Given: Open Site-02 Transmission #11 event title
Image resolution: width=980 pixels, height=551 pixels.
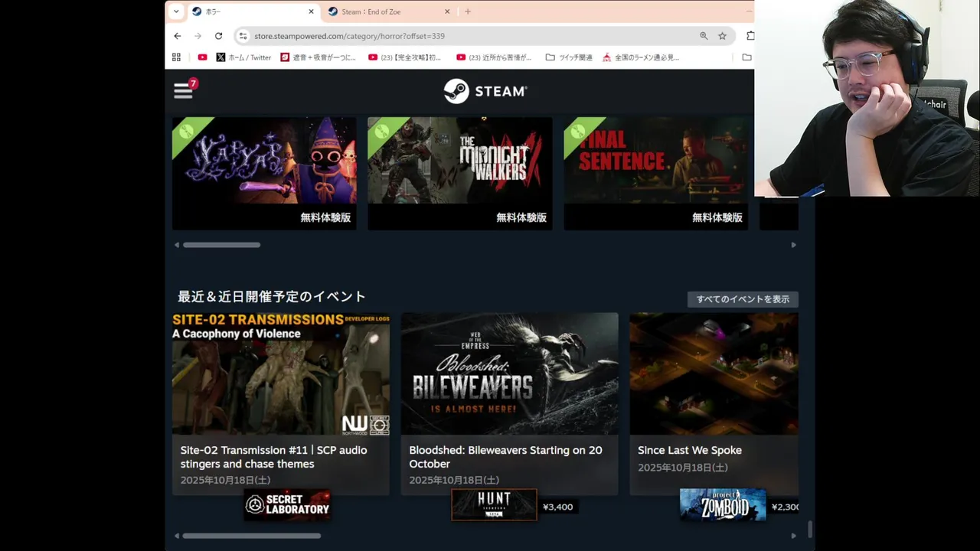Looking at the screenshot, I should (x=274, y=457).
